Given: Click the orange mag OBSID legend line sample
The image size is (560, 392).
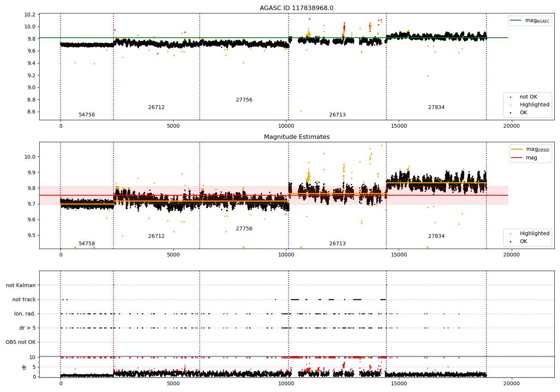Looking at the screenshot, I should 517,149.
